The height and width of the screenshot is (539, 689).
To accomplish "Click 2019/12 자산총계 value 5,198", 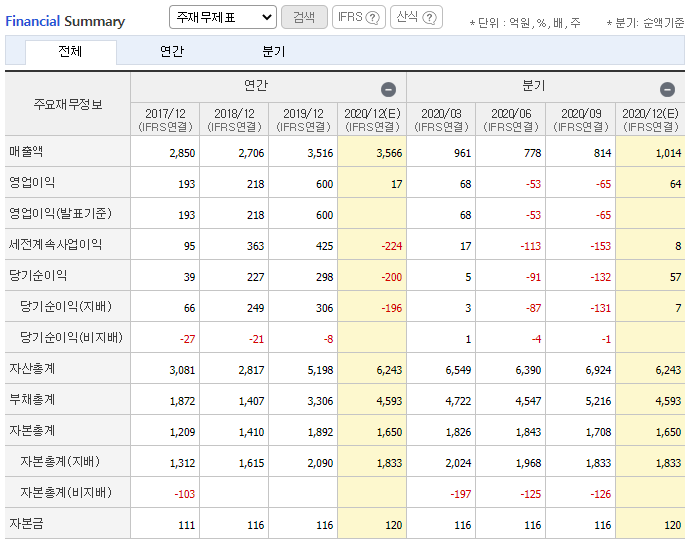I will click(x=320, y=370).
